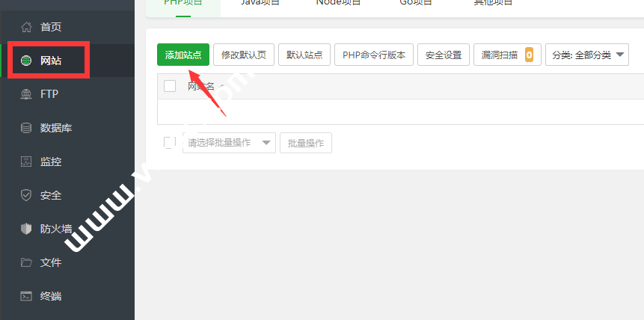Click the home icon beside 首页
The height and width of the screenshot is (320, 644).
tap(26, 28)
